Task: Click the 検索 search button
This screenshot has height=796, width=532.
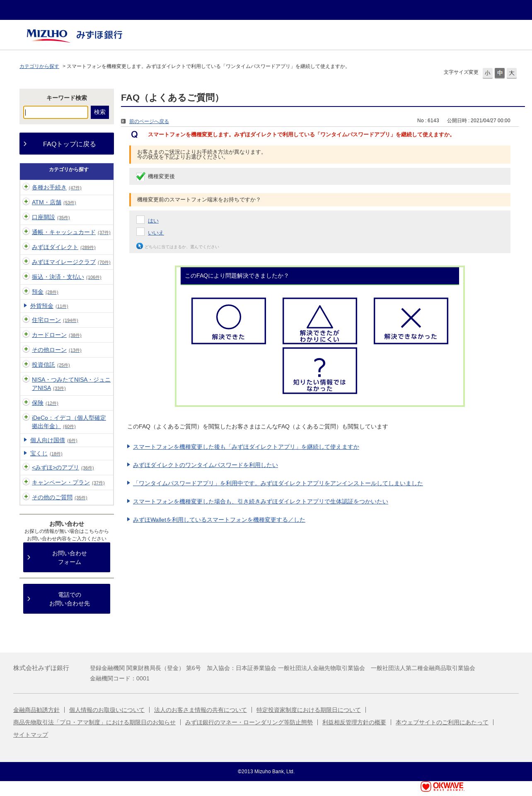Action: (x=100, y=112)
